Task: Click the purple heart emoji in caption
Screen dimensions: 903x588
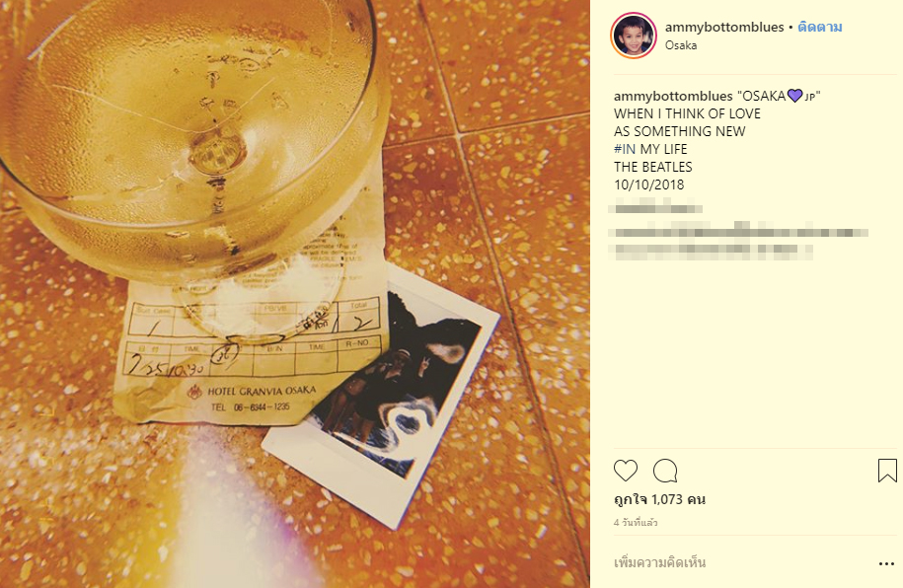Action: 794,96
